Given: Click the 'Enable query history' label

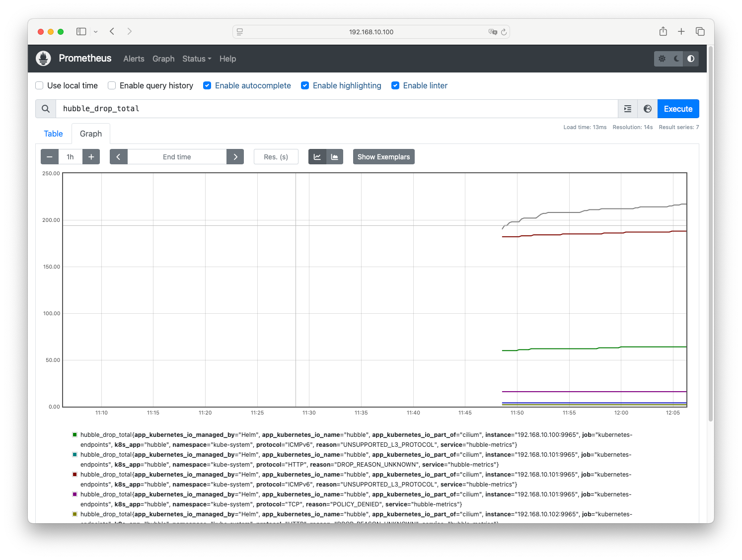Looking at the screenshot, I should coord(156,85).
